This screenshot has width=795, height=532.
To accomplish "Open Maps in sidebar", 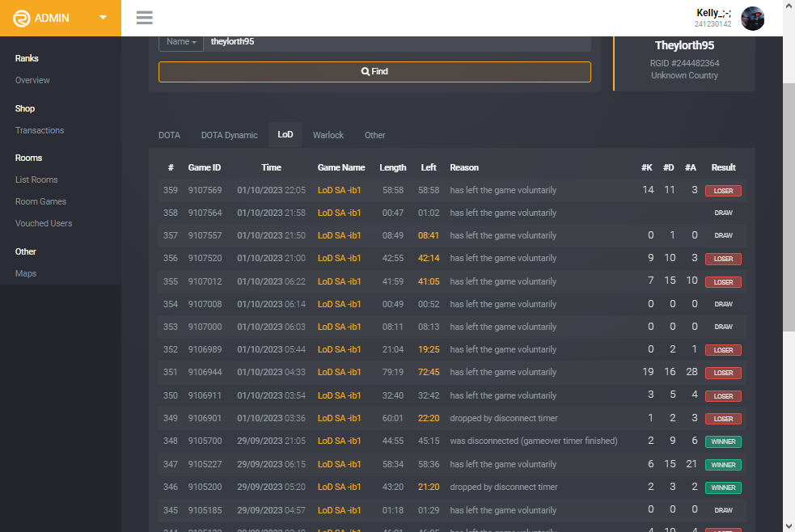I will 26,273.
